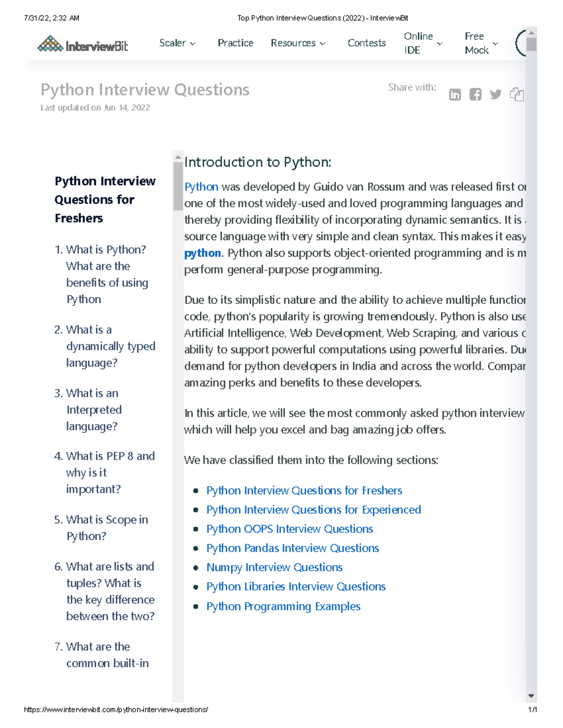Click the page scrollbar down arrow
This screenshot has width=563, height=728.
(x=531, y=696)
